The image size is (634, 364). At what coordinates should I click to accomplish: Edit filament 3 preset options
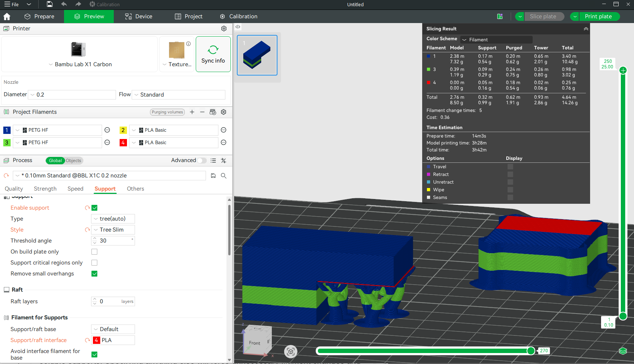point(107,143)
